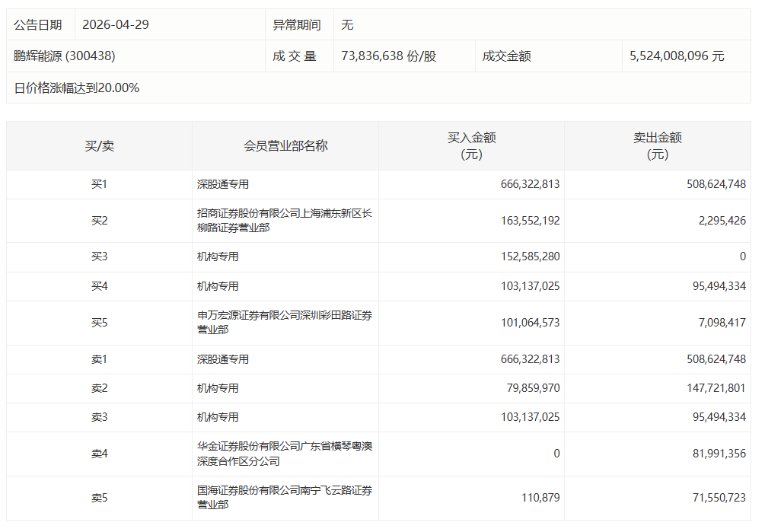765x532 pixels.
Task: Click the 买入金额 (元) column header
Action: click(471, 146)
